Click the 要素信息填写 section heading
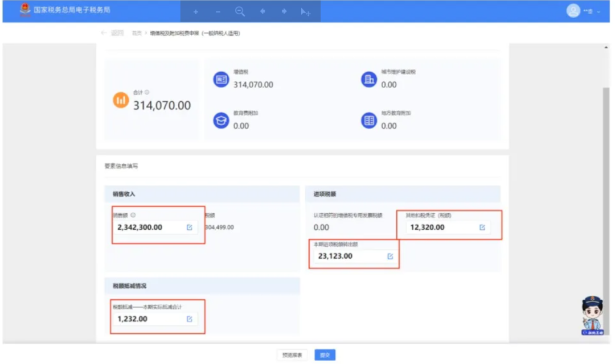The height and width of the screenshot is (364, 615). [121, 166]
